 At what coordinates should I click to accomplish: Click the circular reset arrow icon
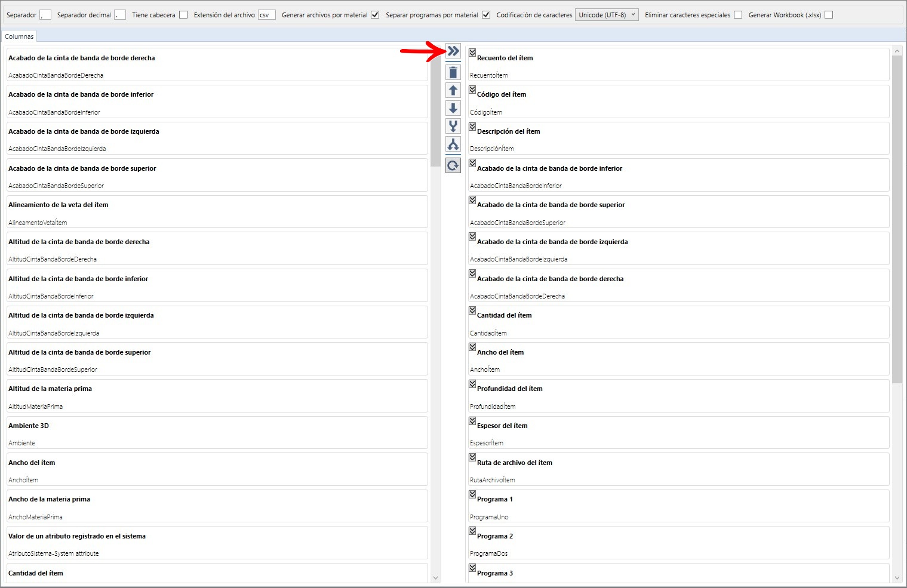pyautogui.click(x=453, y=165)
